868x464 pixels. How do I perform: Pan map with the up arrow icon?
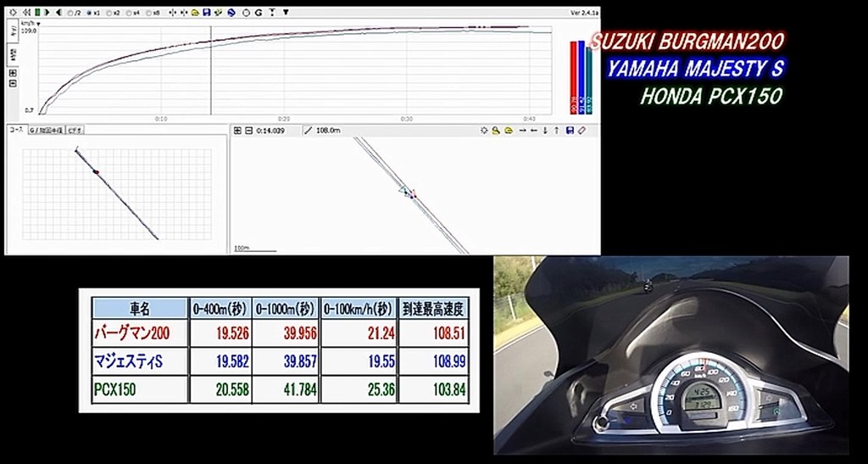tap(556, 131)
